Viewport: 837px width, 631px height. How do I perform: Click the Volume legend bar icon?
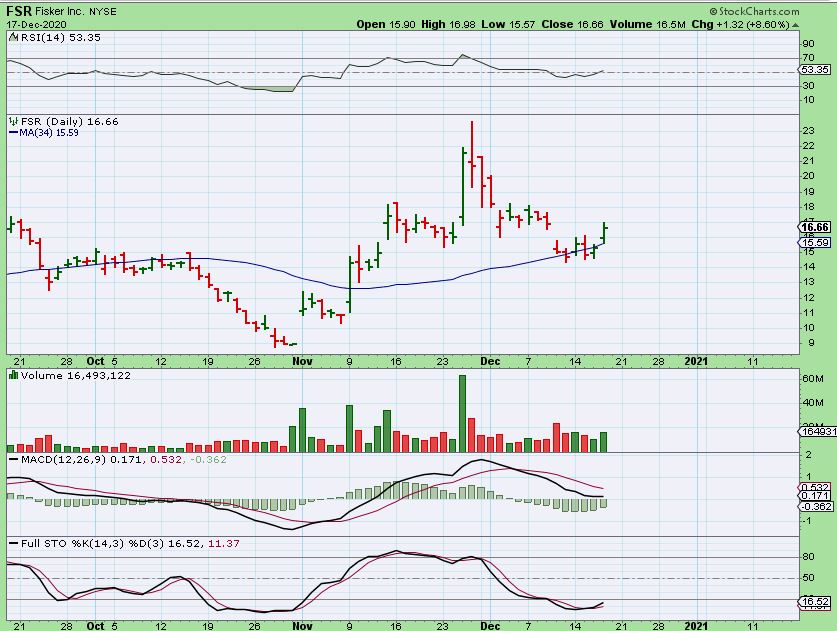pyautogui.click(x=11, y=375)
